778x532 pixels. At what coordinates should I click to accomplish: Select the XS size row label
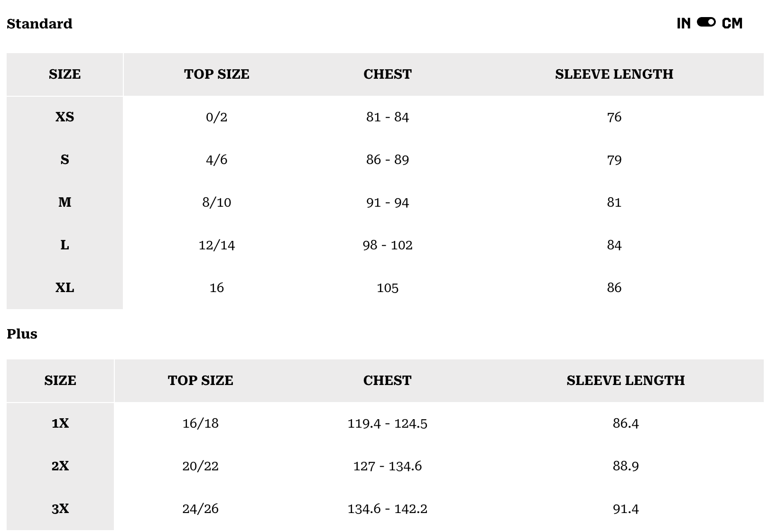pos(65,117)
